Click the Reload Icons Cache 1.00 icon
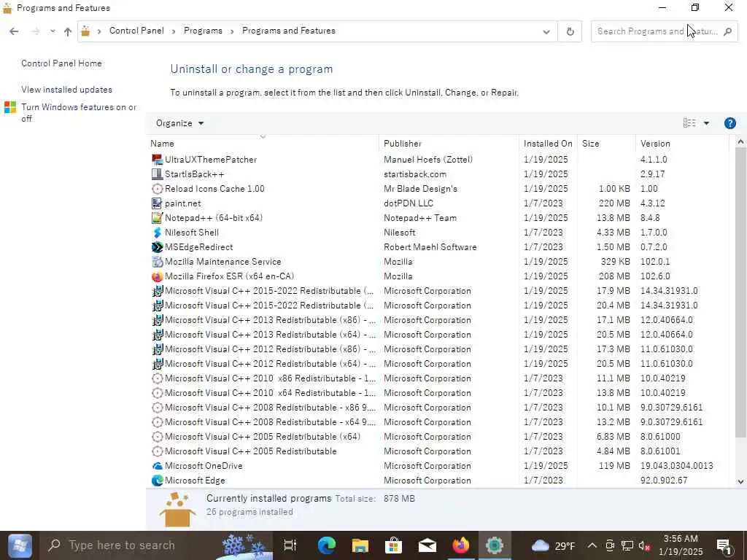 (157, 189)
